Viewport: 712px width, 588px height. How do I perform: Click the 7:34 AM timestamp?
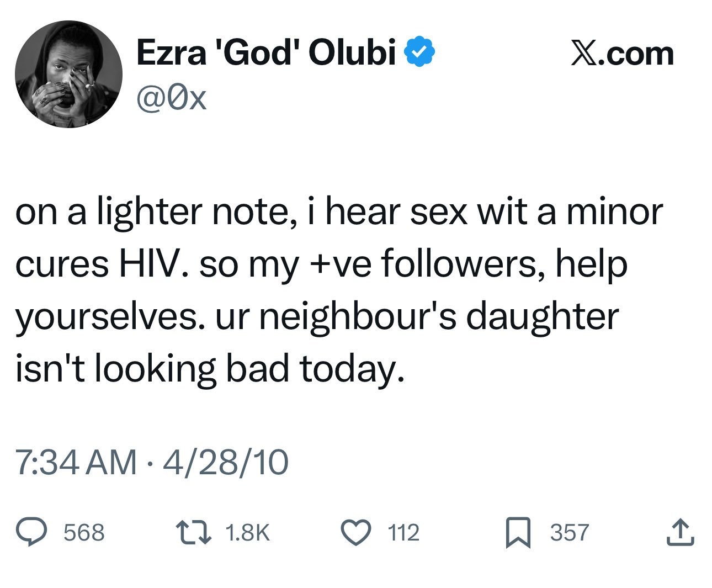point(76,462)
